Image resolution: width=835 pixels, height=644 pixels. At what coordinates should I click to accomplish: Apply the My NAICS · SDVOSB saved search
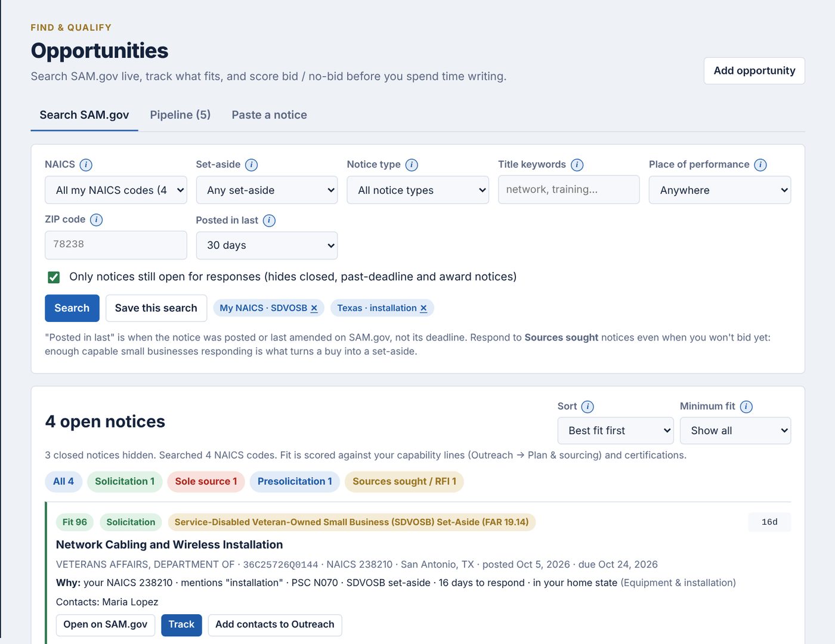pyautogui.click(x=263, y=308)
